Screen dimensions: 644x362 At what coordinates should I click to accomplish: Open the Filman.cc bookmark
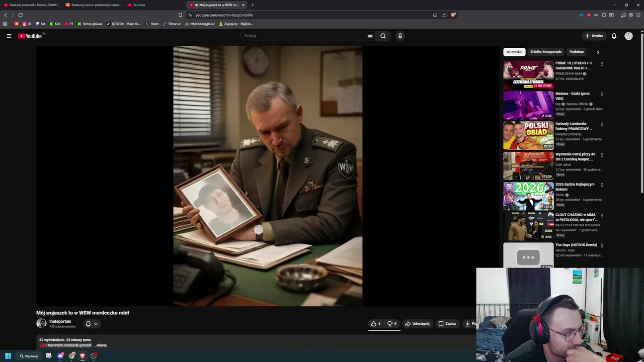172,24
